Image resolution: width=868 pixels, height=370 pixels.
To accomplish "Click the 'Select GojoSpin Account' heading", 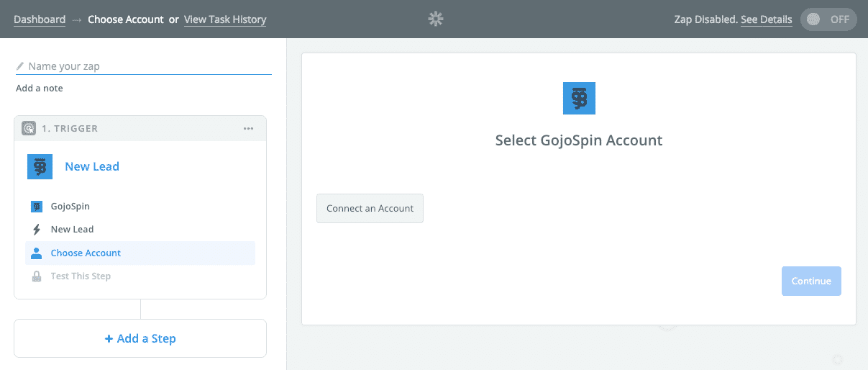I will coord(579,140).
